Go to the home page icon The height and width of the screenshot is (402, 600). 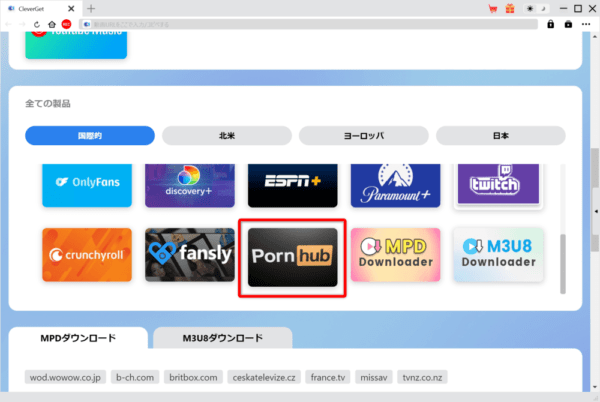pos(52,24)
